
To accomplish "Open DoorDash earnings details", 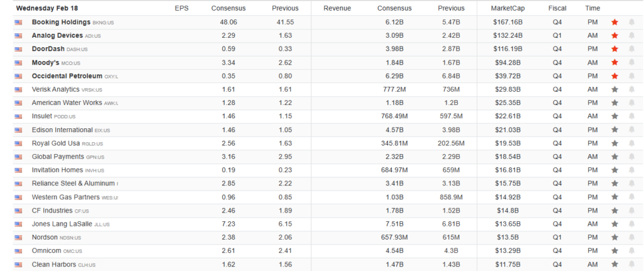I will coord(48,49).
